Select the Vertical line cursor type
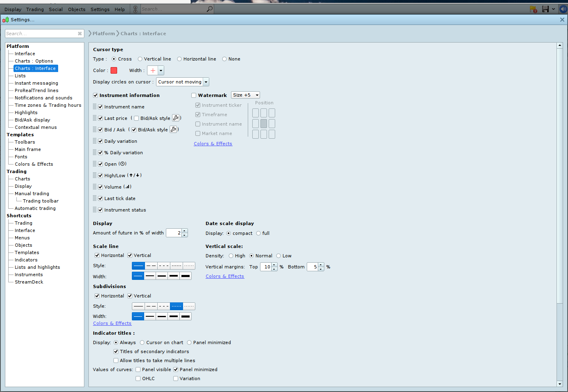Viewport: 568px width, 392px height. 140,59
